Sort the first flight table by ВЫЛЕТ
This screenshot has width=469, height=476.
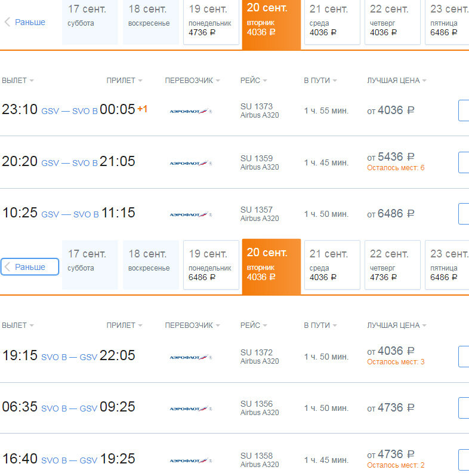(x=17, y=81)
